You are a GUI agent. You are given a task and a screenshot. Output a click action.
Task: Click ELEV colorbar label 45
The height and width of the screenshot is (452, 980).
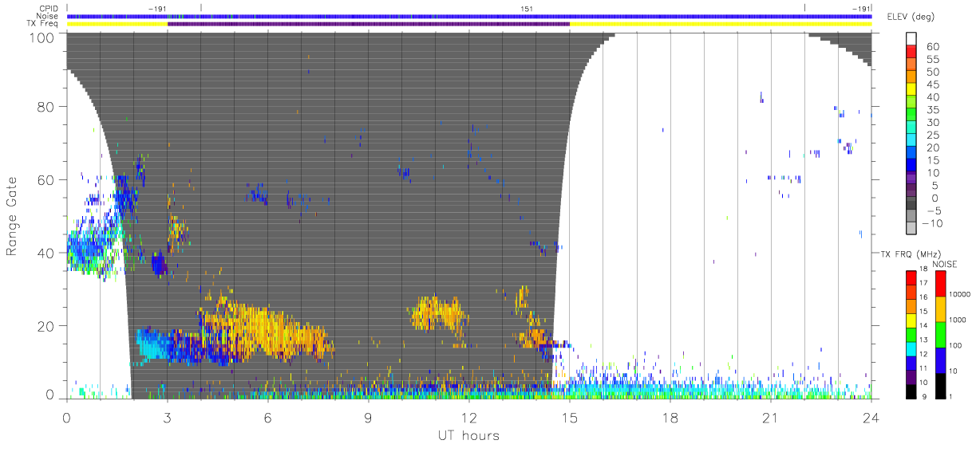pyautogui.click(x=932, y=85)
